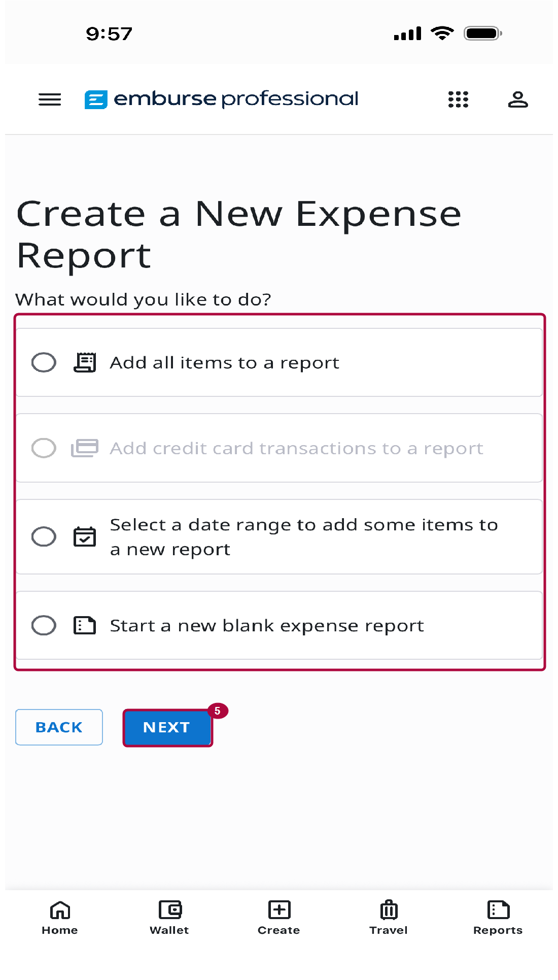Screen dimensions: 558x980
Task: Tap the Emburse Professional logo
Action: click(222, 99)
